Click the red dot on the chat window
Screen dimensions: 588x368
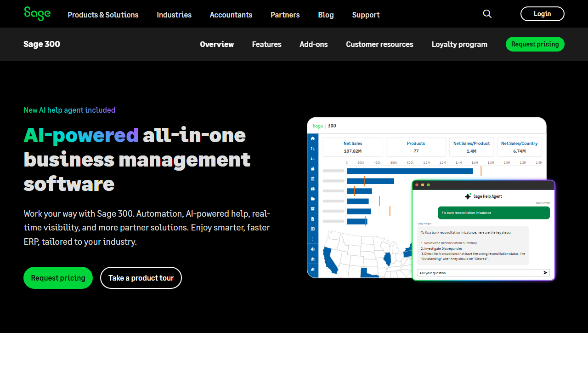[x=417, y=185]
